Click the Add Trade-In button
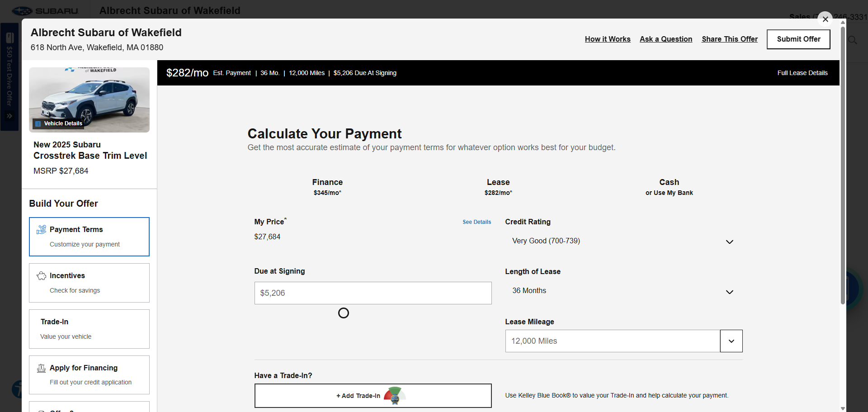The width and height of the screenshot is (868, 412). [x=373, y=396]
